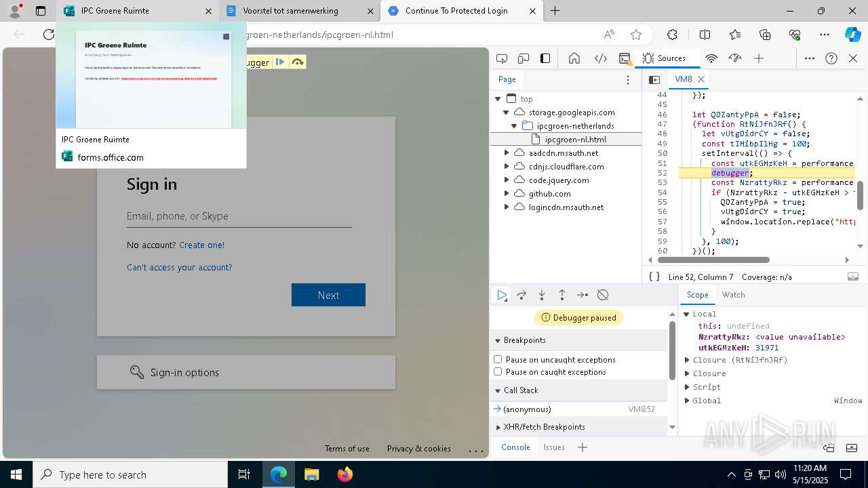Viewport: 868px width, 488px height.
Task: Collapse the Local scope
Action: pos(686,314)
